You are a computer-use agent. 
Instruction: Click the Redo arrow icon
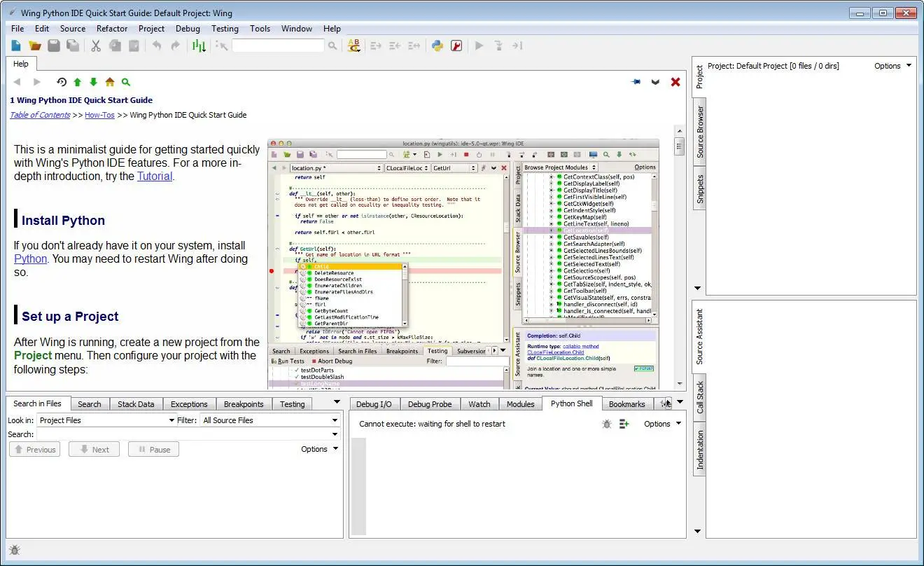(176, 46)
